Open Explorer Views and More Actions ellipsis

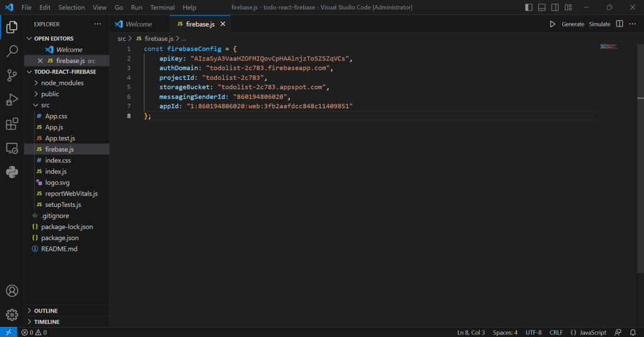(97, 25)
